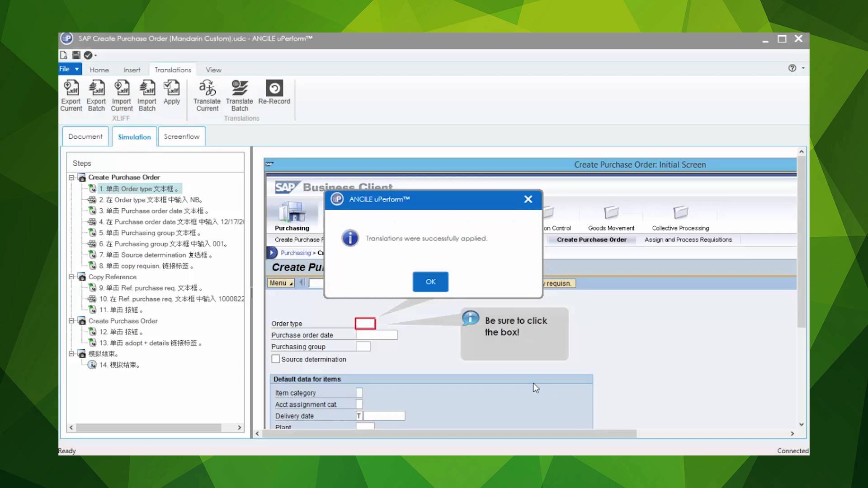The width and height of the screenshot is (868, 488).
Task: Click the Purchasing breadcrumb link
Action: pos(296,253)
